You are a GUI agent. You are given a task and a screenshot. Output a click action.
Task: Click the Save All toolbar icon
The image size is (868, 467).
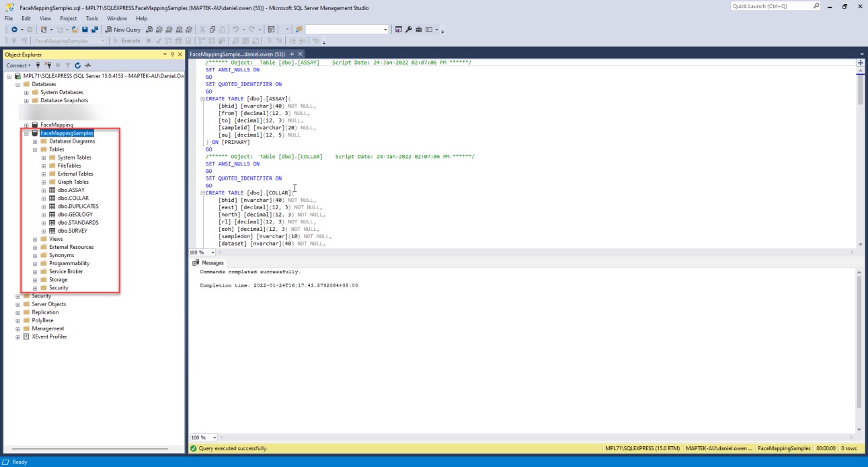(95, 30)
